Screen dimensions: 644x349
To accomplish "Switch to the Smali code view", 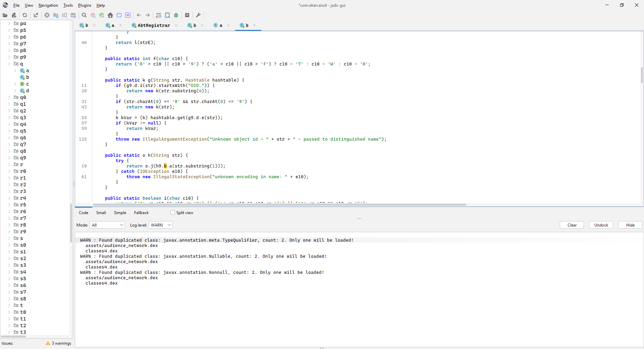I will click(x=101, y=212).
